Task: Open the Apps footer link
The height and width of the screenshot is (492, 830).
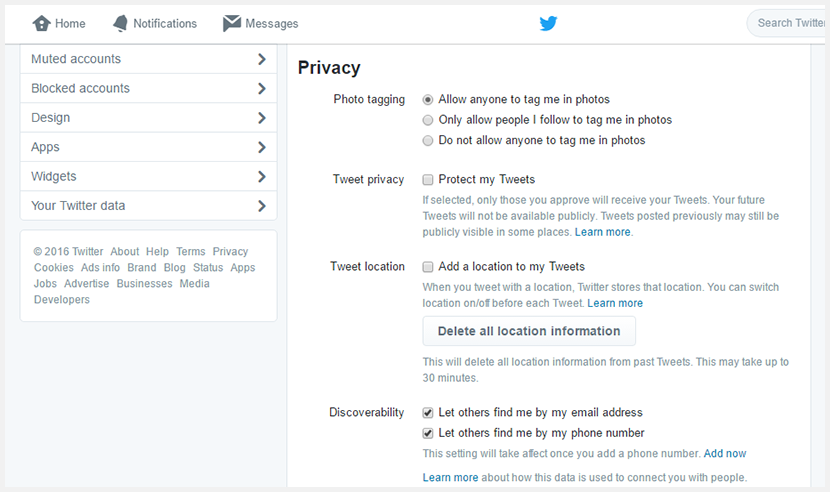Action: pos(243,267)
